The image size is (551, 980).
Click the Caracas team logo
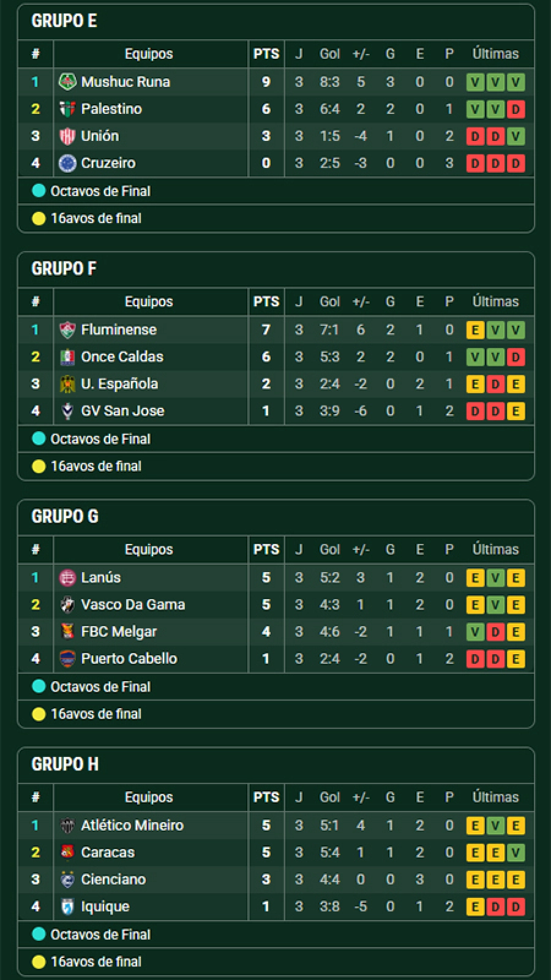(x=67, y=852)
